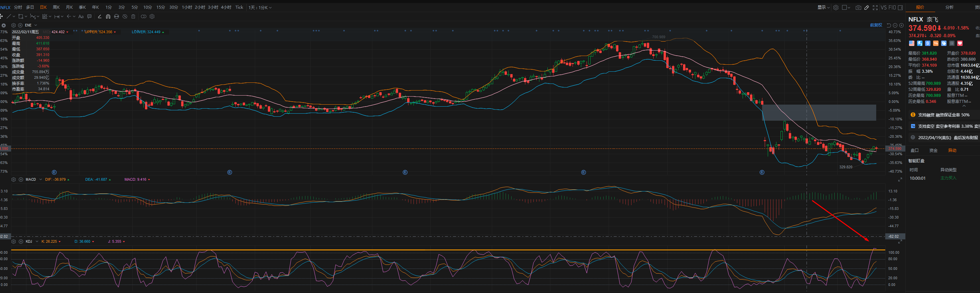This screenshot has height=293, width=980.
Task: Switch to the 月K monthly chart
Action: coord(69,7)
